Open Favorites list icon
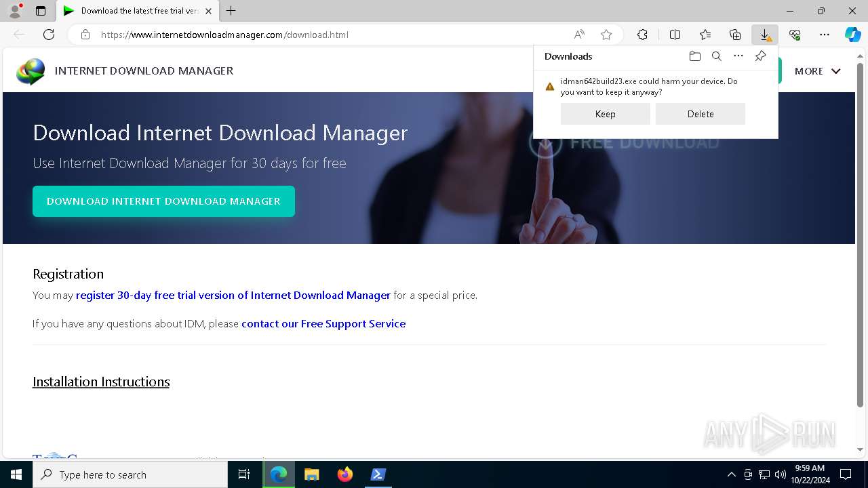This screenshot has width=868, height=488. pyautogui.click(x=705, y=35)
